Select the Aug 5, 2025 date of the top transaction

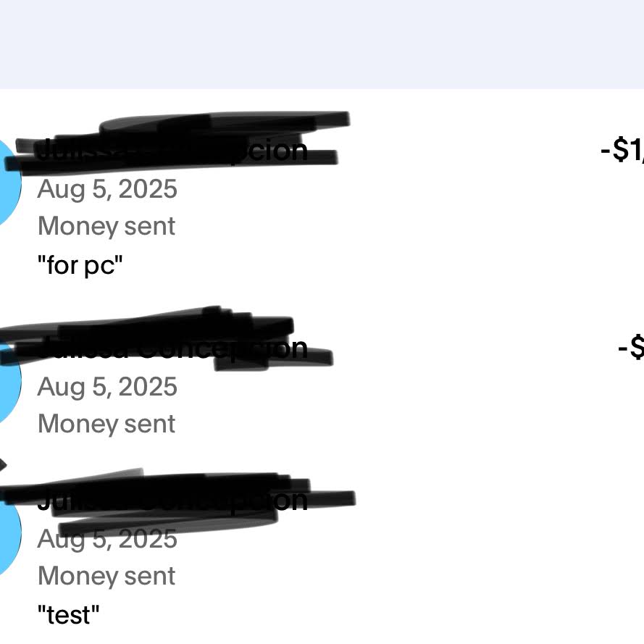[107, 190]
